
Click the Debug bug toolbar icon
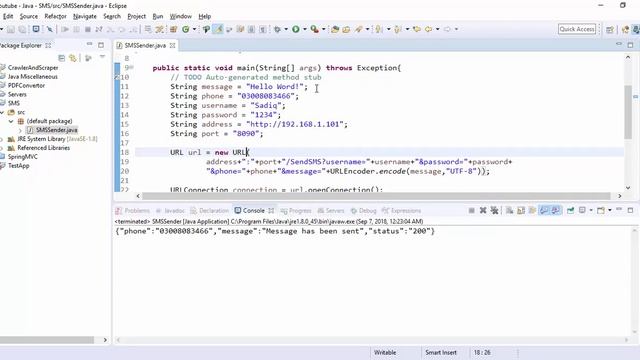[278, 29]
